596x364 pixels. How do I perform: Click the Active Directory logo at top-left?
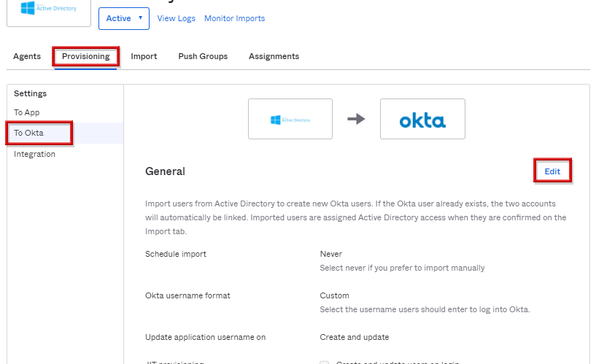pyautogui.click(x=48, y=9)
